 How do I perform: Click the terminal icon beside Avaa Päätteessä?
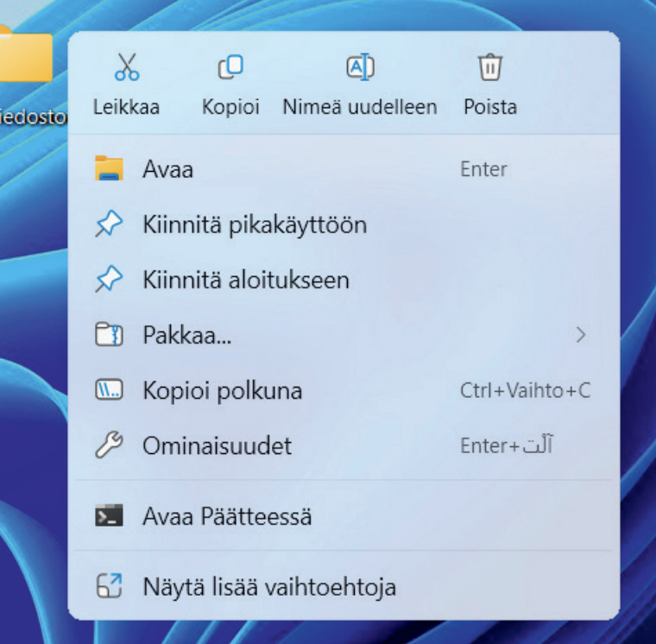[x=109, y=515]
